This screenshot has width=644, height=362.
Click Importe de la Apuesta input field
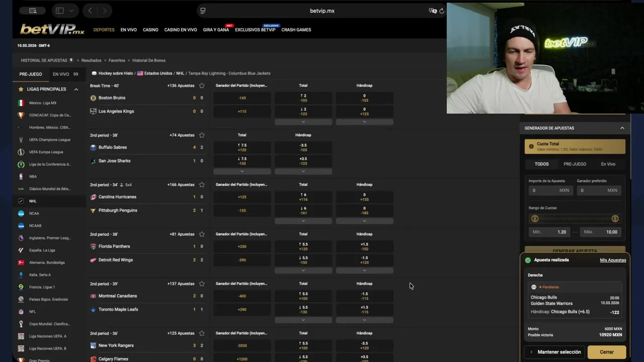tap(550, 191)
